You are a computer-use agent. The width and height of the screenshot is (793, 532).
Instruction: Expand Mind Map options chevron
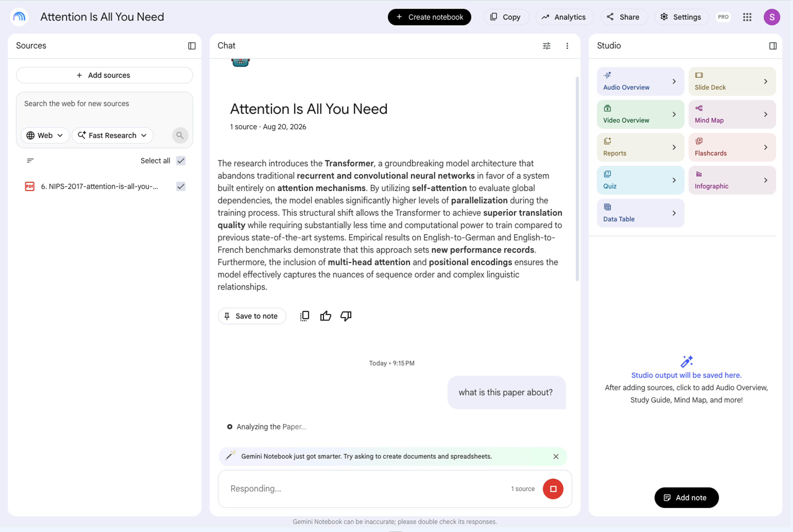pyautogui.click(x=766, y=114)
